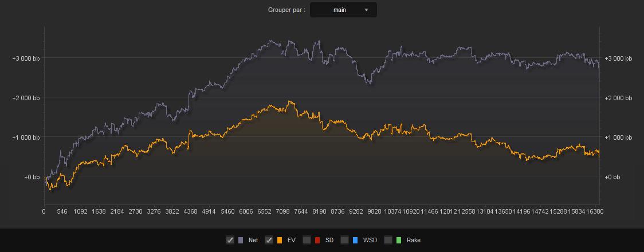Click the x-axis tick label 8736
This screenshot has width=644, height=252.
(x=337, y=212)
